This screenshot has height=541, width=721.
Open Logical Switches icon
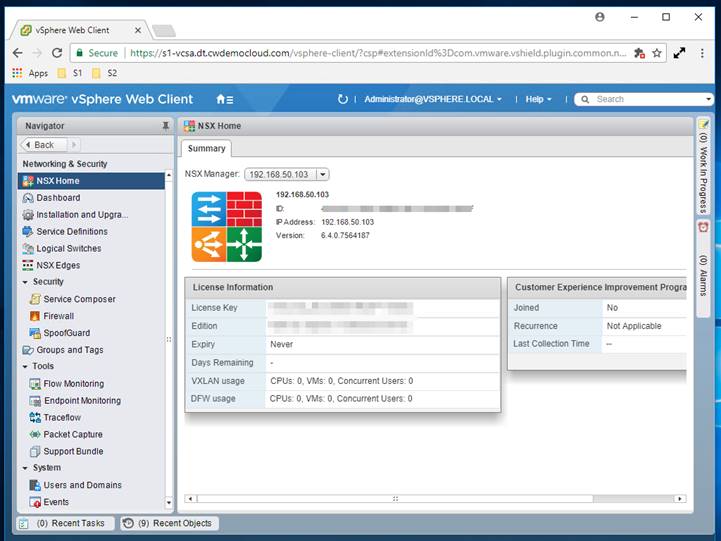28,249
